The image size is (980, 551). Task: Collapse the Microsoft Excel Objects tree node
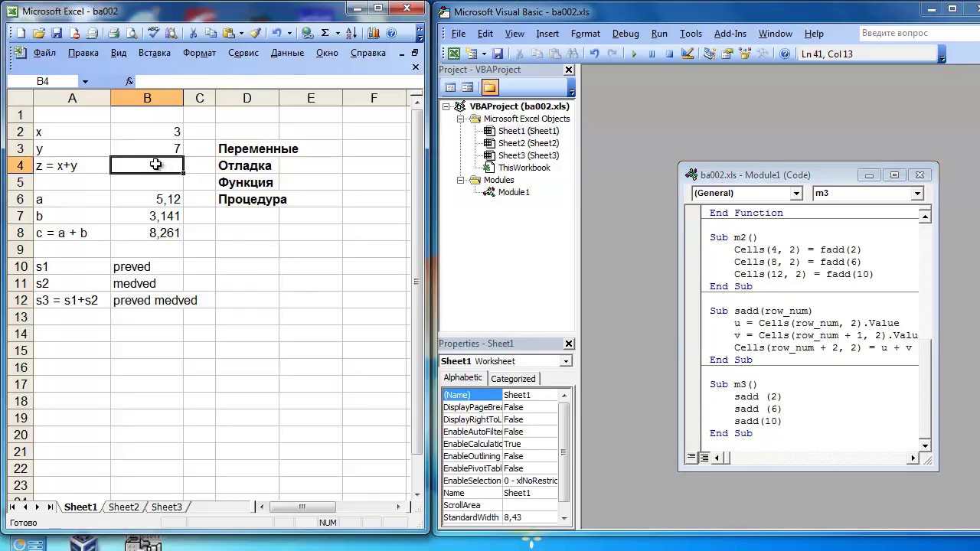point(461,119)
